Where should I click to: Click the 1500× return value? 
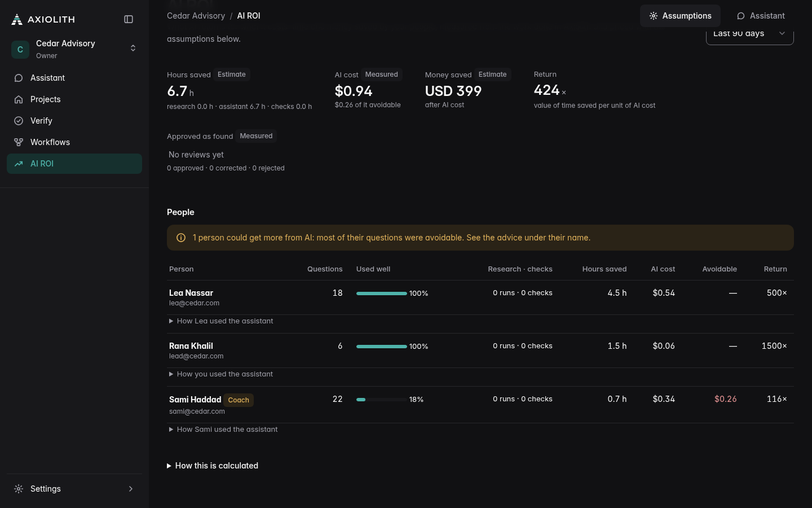(x=774, y=346)
